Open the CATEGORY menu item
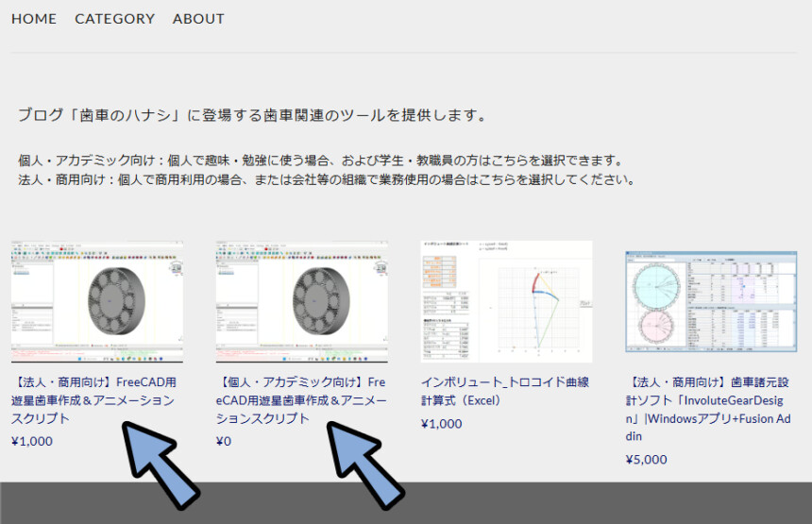 (x=114, y=19)
